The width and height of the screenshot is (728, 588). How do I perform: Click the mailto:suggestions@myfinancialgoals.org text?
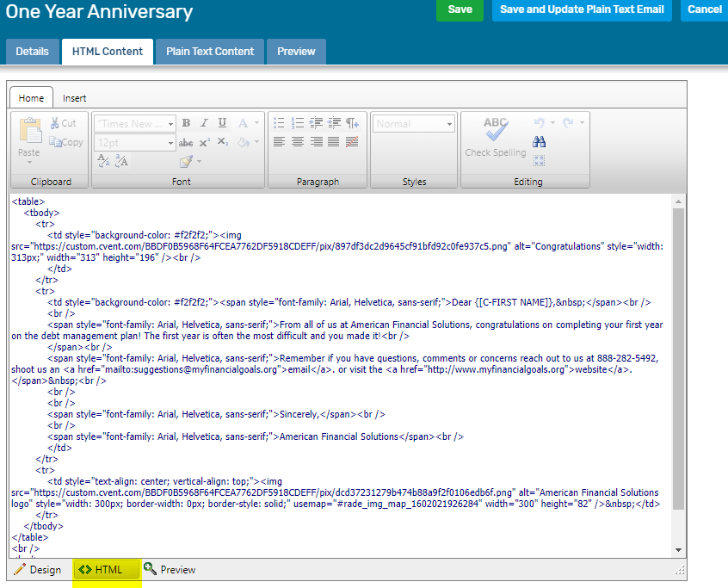pyautogui.click(x=191, y=369)
